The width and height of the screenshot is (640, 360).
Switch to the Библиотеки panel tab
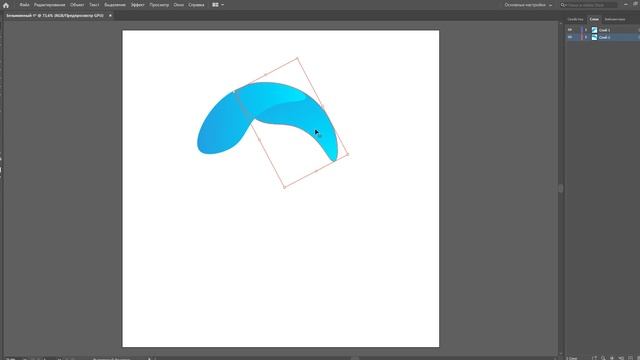tap(615, 19)
